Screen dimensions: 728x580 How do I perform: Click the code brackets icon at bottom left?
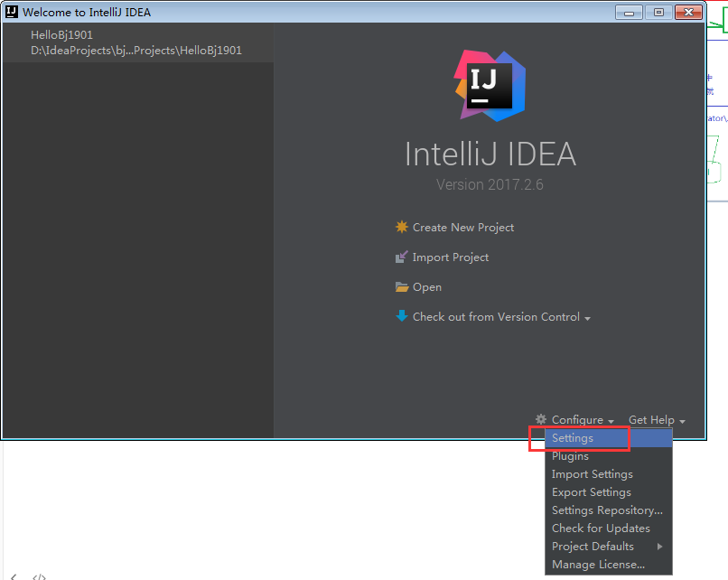pos(40,576)
